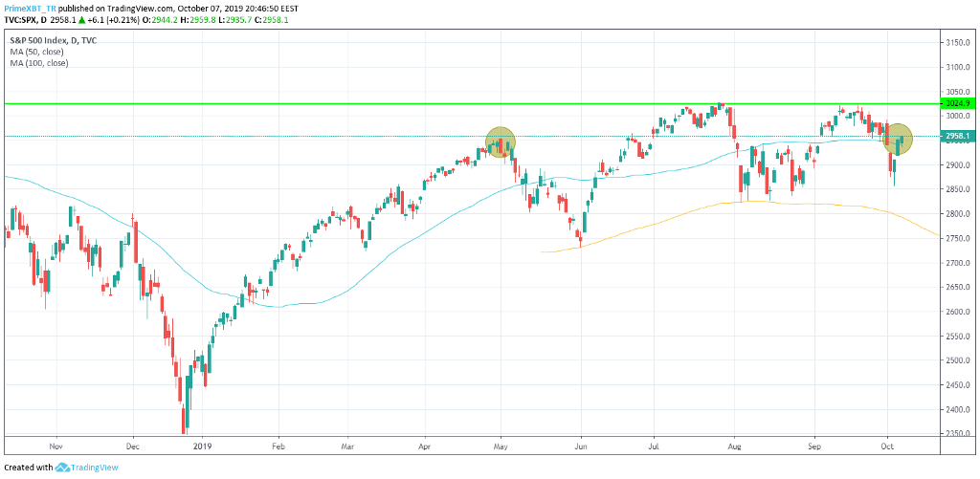The height and width of the screenshot is (479, 980).
Task: Click the TradingView cloud logo icon
Action: coord(64,468)
